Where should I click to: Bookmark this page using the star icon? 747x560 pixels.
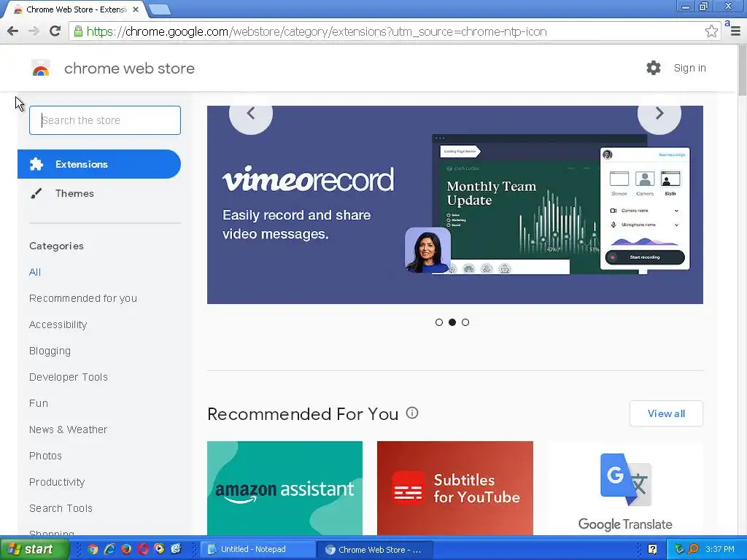pos(711,31)
